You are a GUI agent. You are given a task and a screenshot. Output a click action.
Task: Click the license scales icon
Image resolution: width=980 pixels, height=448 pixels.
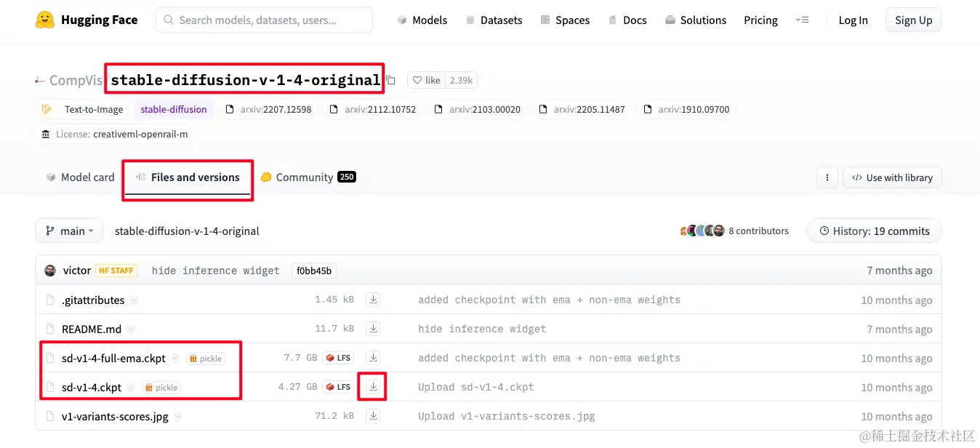(47, 134)
